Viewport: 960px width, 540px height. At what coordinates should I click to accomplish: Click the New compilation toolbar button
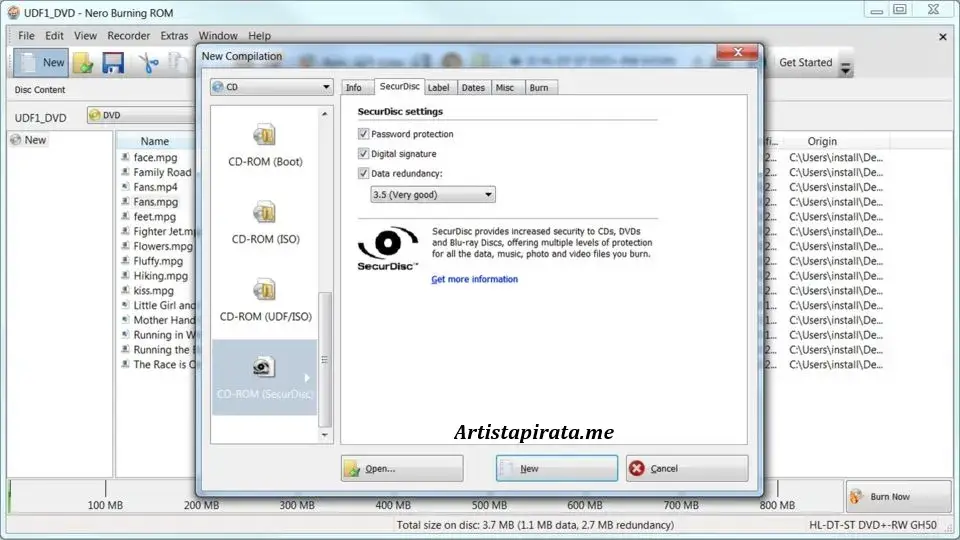41,63
